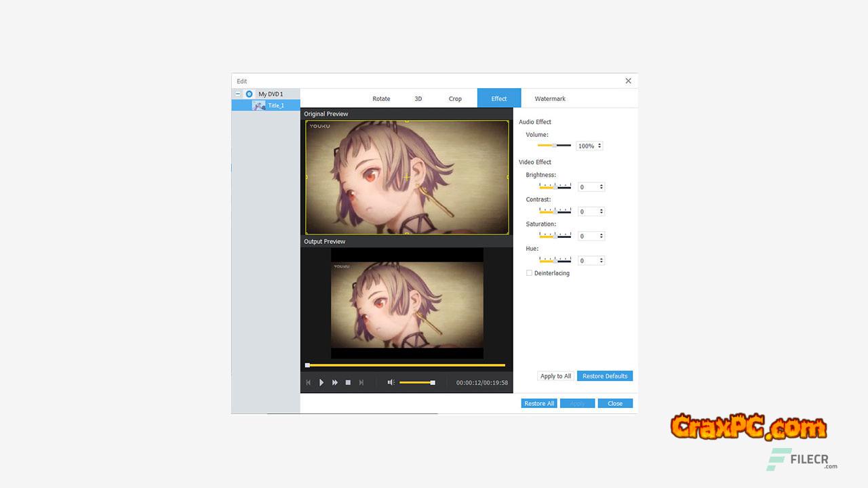
Task: Click the Saturation value field
Action: (588, 236)
